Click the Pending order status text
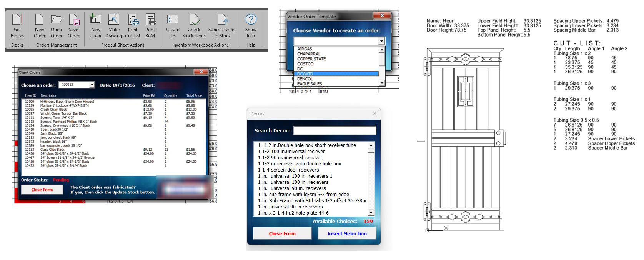The width and height of the screenshot is (644, 260). [x=61, y=180]
